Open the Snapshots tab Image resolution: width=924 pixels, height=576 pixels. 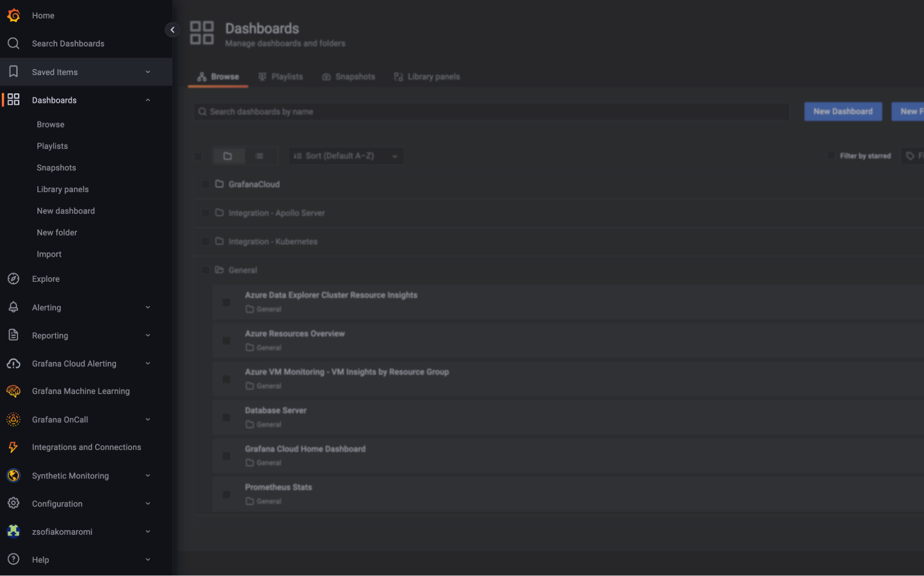tap(355, 76)
